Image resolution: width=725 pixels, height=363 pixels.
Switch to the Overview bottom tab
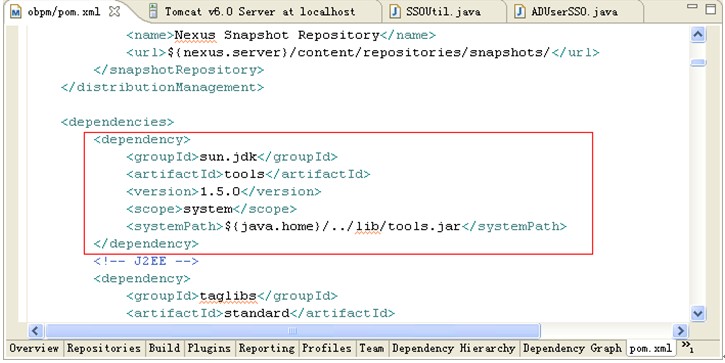(34, 348)
